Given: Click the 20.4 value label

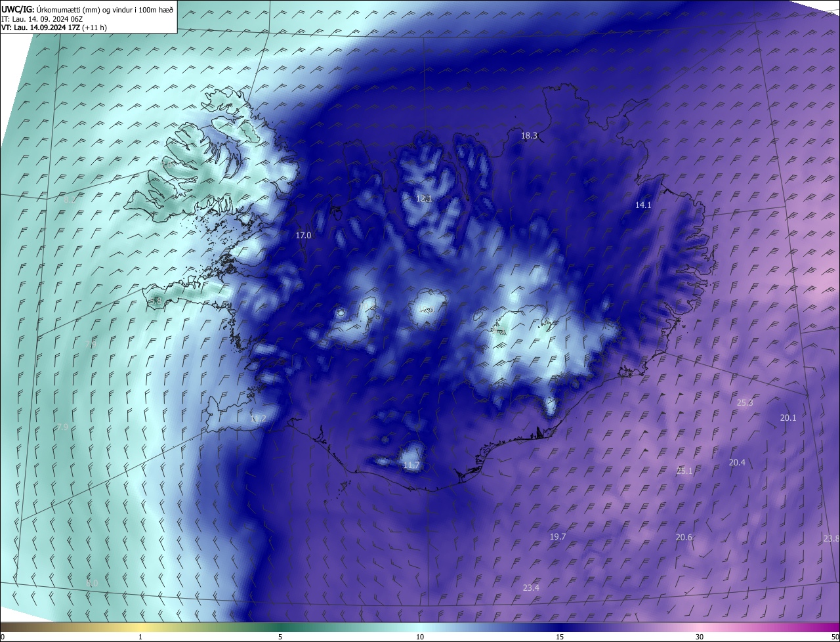Looking at the screenshot, I should [737, 463].
